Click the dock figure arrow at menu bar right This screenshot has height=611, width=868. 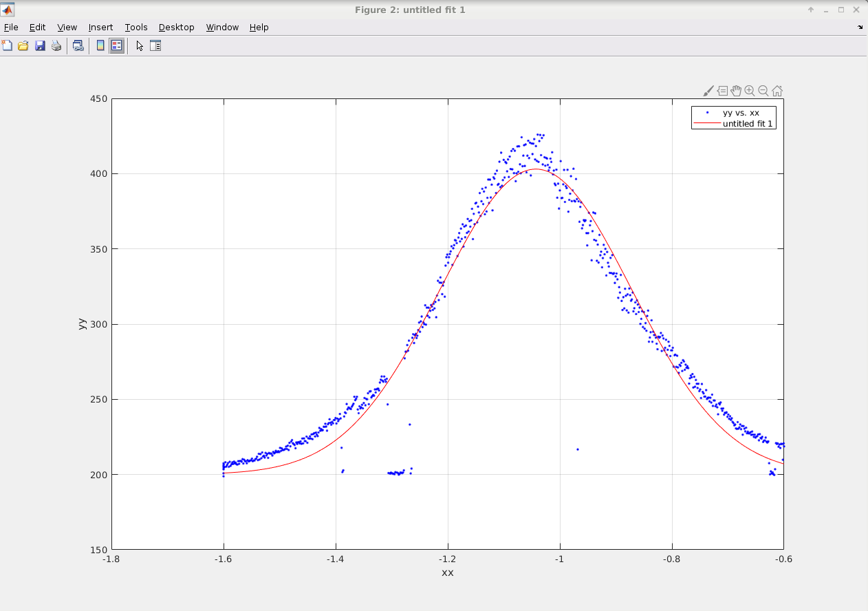point(860,28)
